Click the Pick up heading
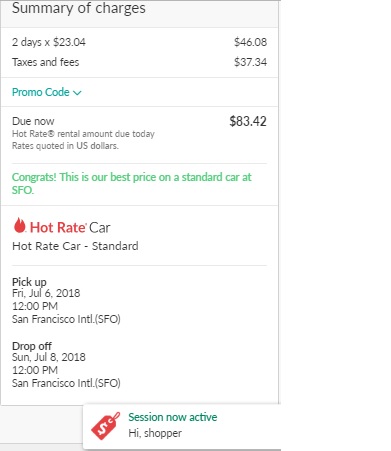Viewport: 391px width, 451px height. pyautogui.click(x=29, y=282)
